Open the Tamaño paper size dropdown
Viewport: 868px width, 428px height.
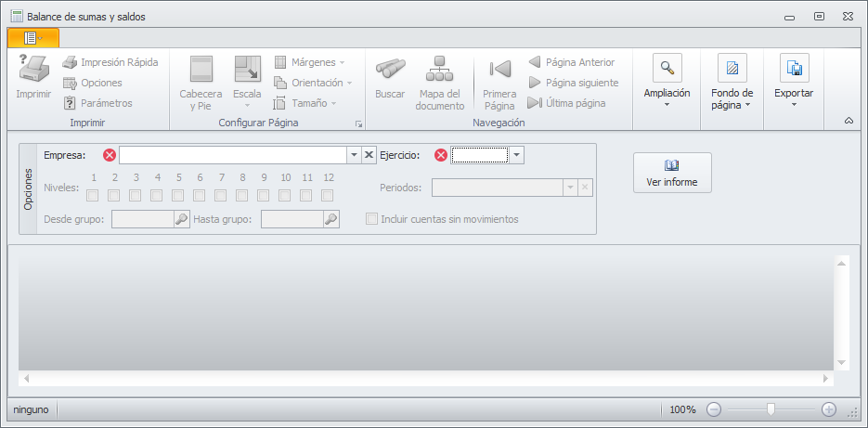[305, 103]
